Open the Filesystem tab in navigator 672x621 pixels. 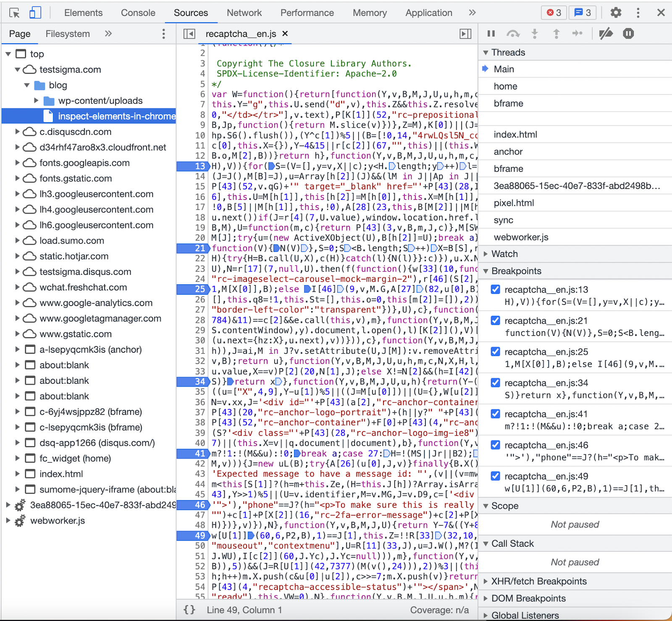pyautogui.click(x=68, y=34)
